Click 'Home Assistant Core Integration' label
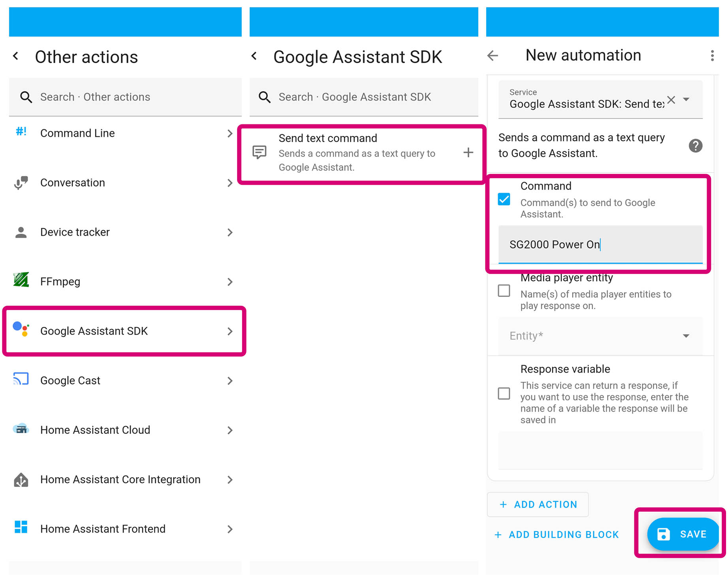The image size is (728, 582). coord(120,479)
